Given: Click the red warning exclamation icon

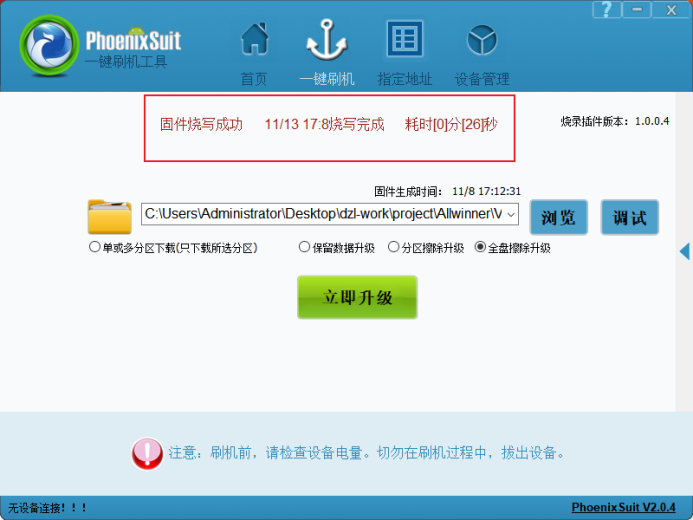Looking at the screenshot, I should coord(147,453).
